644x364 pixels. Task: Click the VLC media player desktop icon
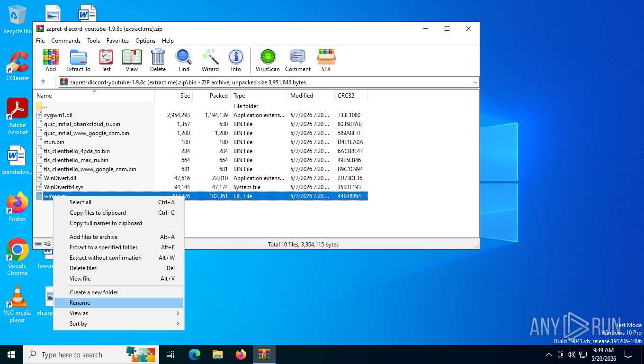(x=18, y=304)
